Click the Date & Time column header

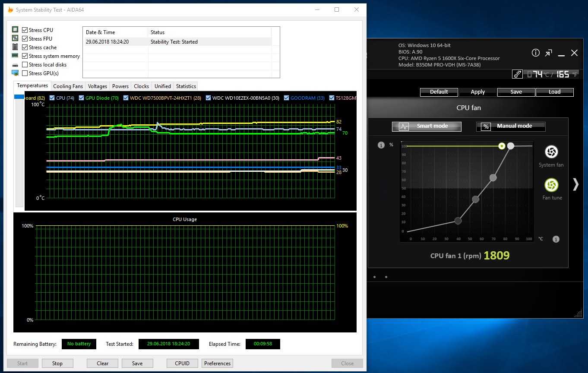tap(115, 32)
